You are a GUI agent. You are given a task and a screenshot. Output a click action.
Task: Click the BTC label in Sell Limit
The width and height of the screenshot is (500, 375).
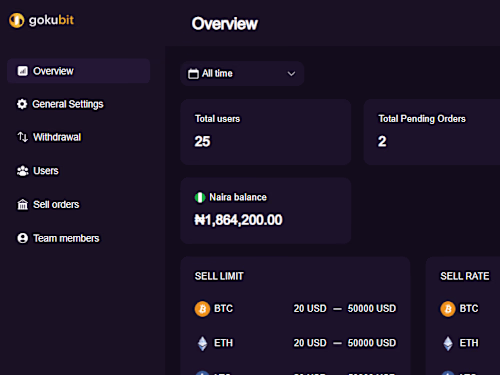click(223, 309)
